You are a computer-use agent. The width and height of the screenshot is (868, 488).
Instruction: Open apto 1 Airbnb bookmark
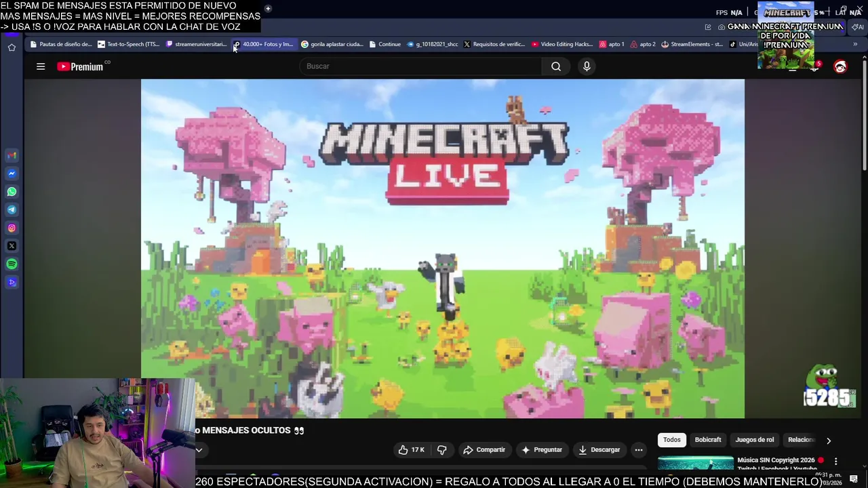click(612, 44)
